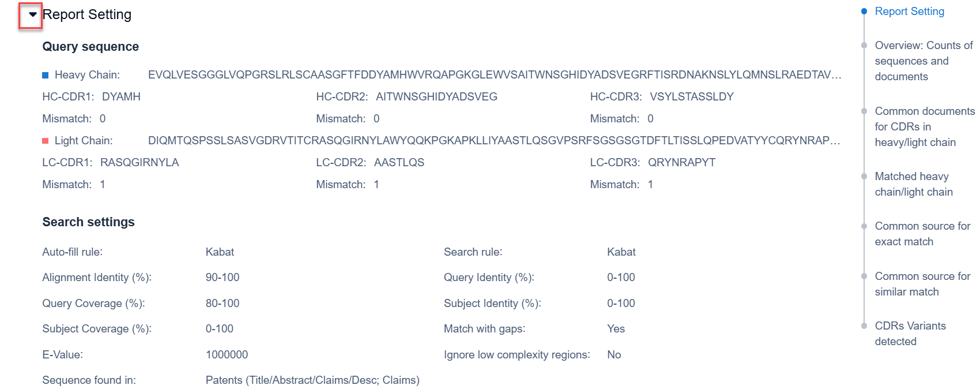Navigate to Matched heavy chain/light chain

(x=913, y=184)
